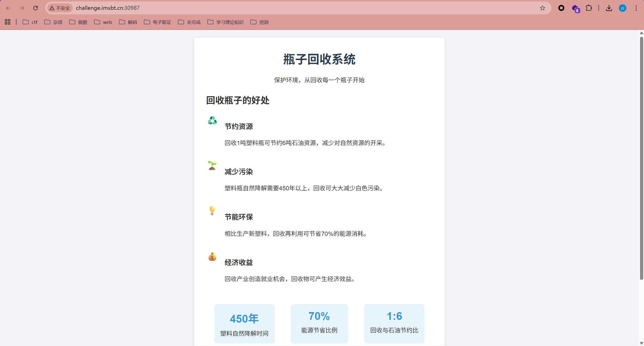Open the ctf bookmark folder
The height and width of the screenshot is (346, 644).
30,22
